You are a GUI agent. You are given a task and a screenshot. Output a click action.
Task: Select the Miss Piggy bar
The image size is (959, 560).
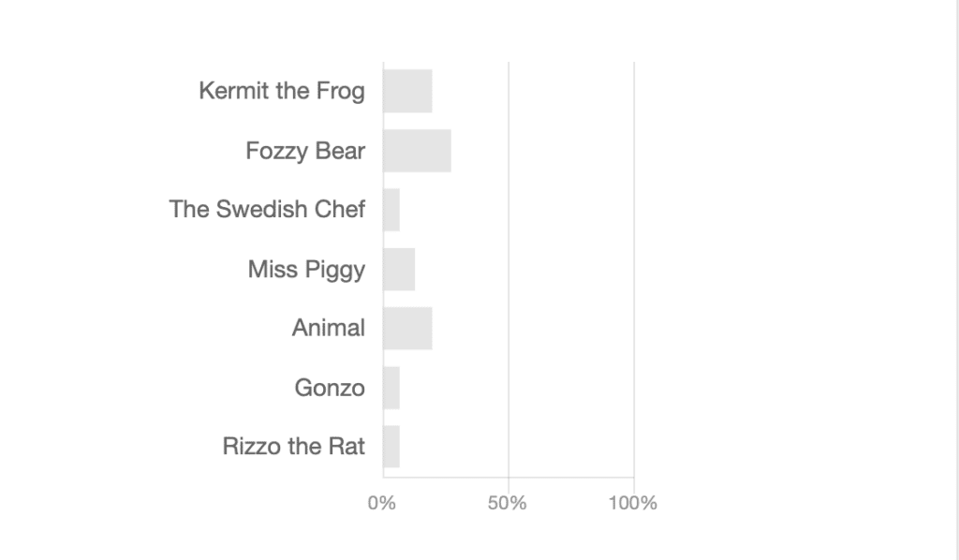[399, 270]
